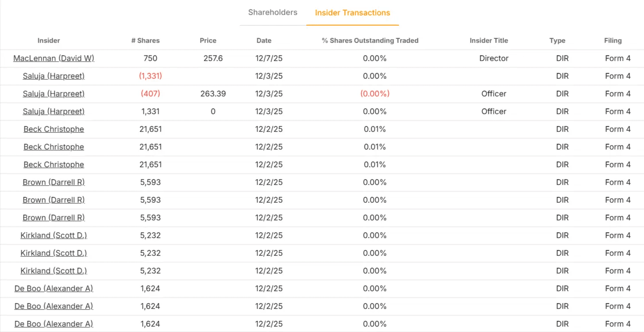The width and height of the screenshot is (644, 332).
Task: Select the Insider Transactions tab
Action: point(352,13)
